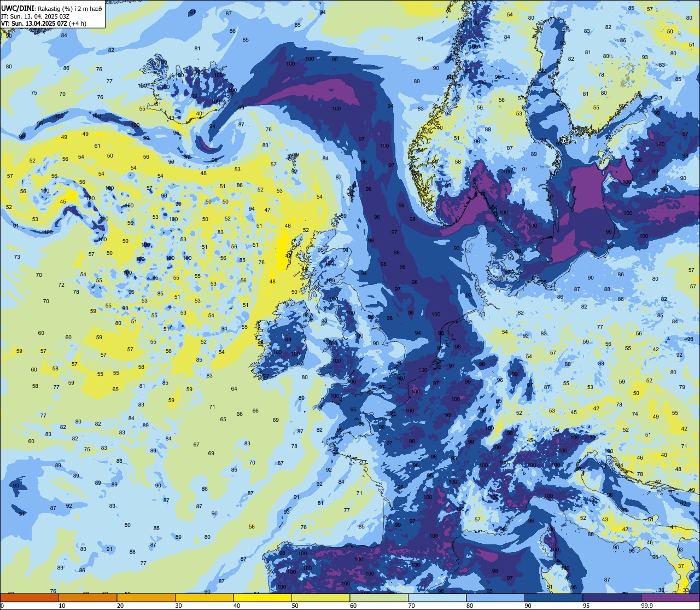Image resolution: width=700 pixels, height=610 pixels.
Task: Click the legend label 70
Action: point(411,606)
